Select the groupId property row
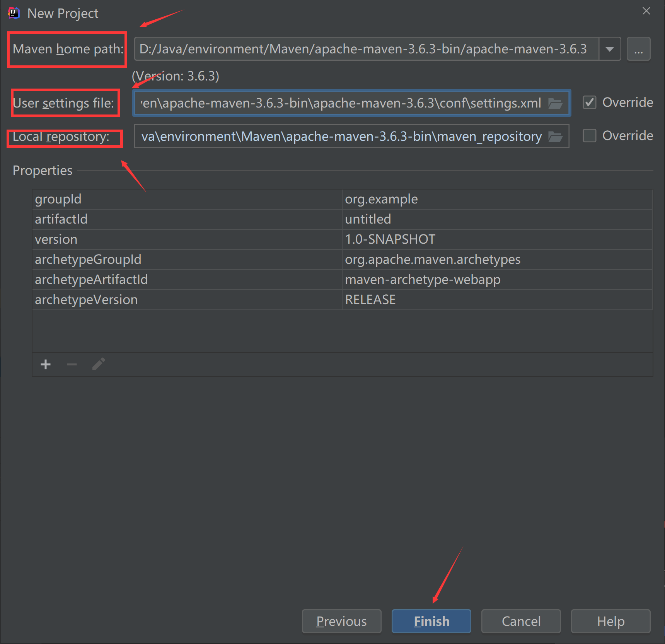 pos(342,199)
